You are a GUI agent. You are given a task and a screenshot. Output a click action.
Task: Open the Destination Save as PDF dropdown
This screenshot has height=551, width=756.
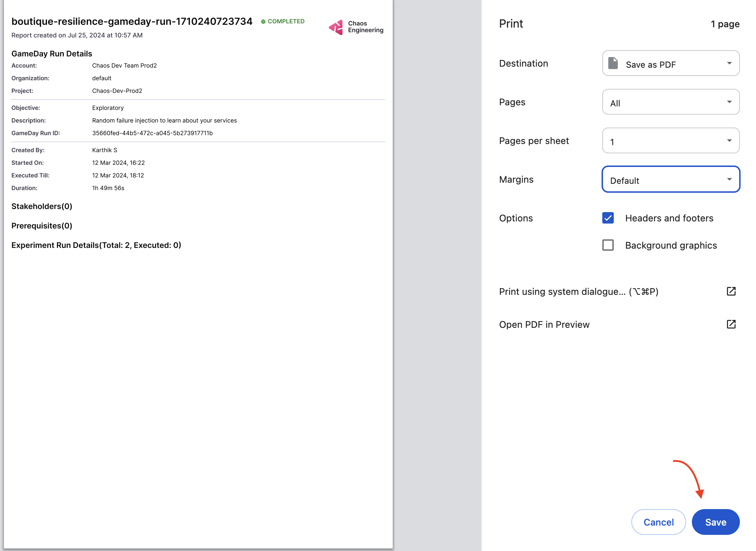[x=671, y=63]
